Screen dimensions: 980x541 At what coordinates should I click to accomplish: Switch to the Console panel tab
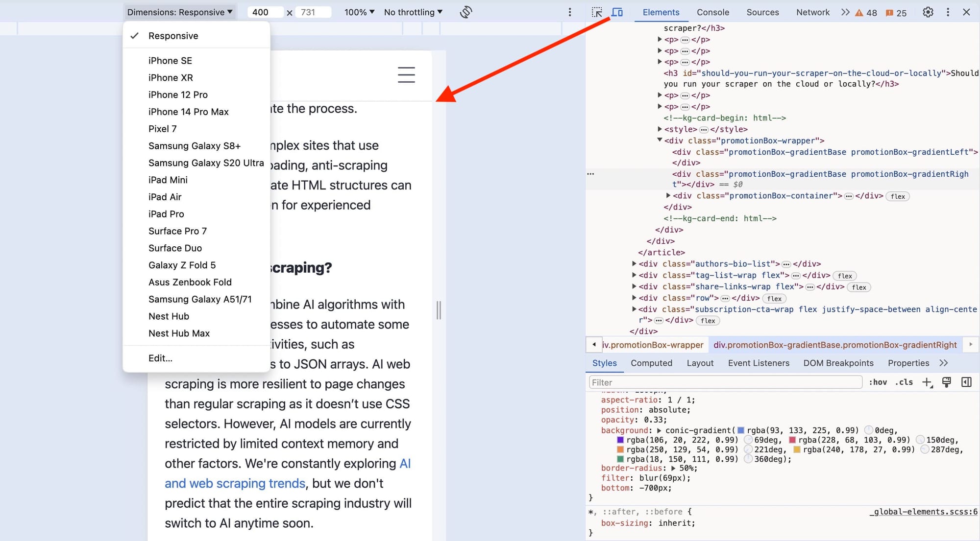point(712,11)
